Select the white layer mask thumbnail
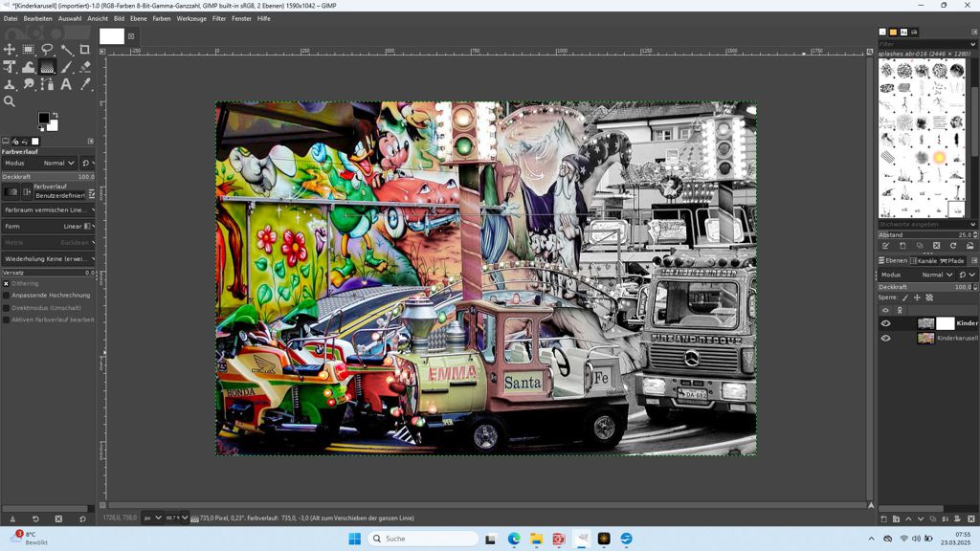980x551 pixels. coord(945,323)
